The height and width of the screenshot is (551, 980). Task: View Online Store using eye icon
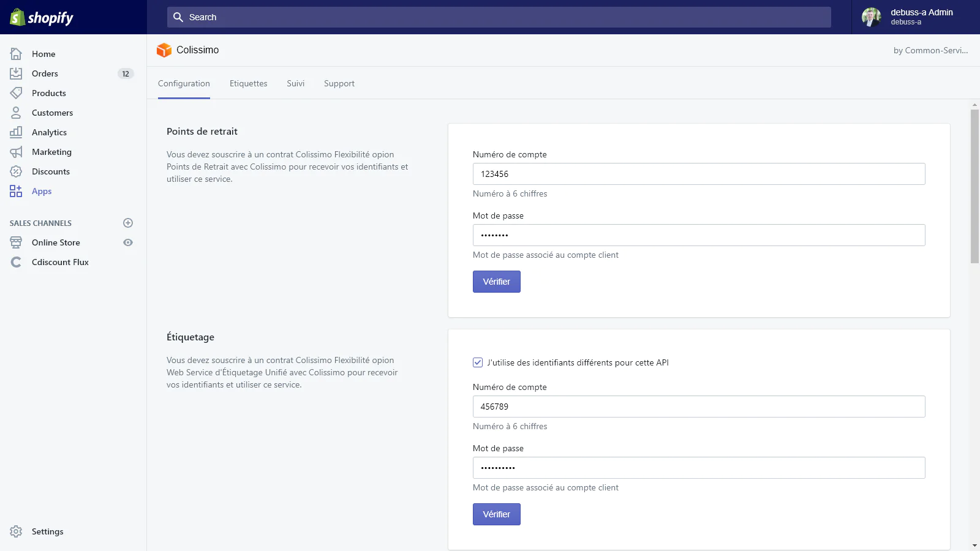point(128,242)
